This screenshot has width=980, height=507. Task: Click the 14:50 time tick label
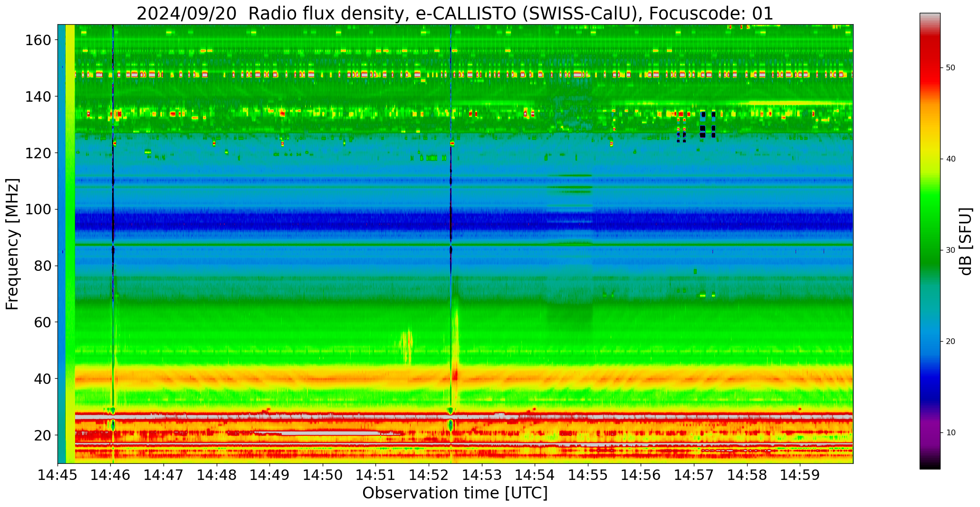(323, 475)
